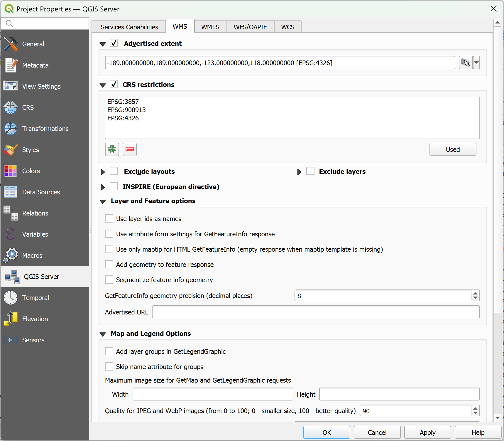Click the advertised extent coordinates field

click(x=280, y=63)
